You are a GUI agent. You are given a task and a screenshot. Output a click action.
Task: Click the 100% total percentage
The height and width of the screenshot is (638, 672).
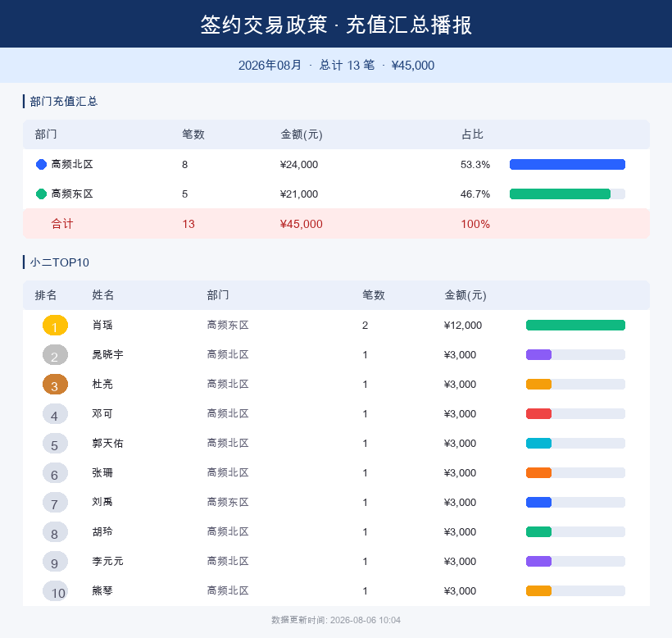474,224
